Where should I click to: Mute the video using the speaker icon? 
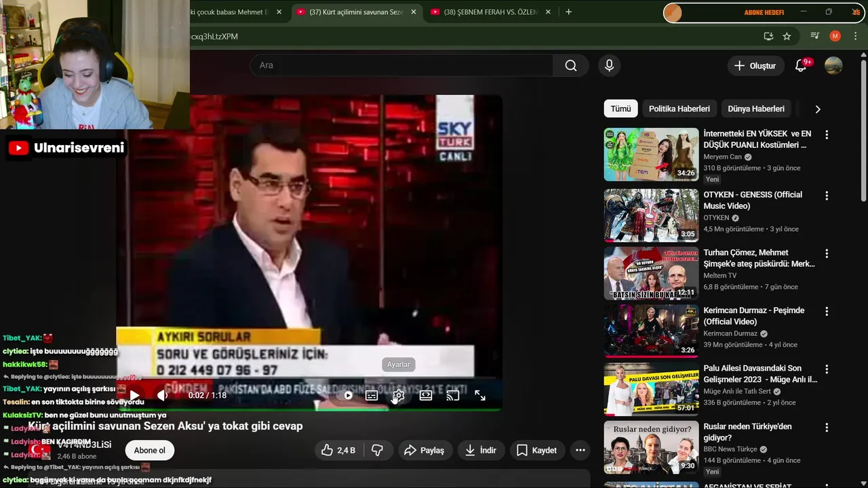click(162, 395)
